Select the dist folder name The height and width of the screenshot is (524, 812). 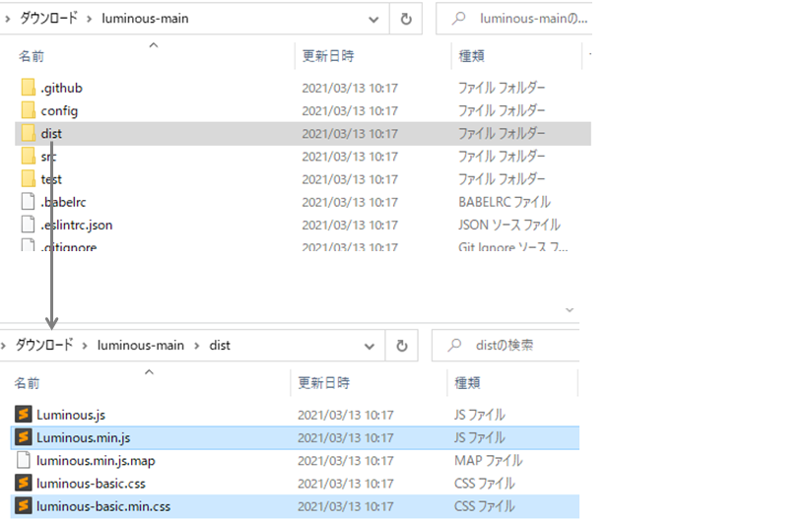(x=51, y=134)
